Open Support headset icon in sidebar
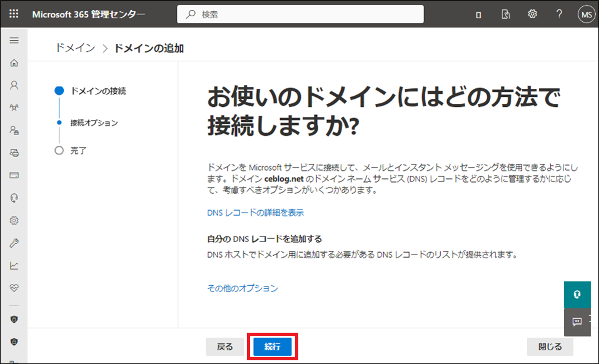599x364 pixels. coord(14,198)
